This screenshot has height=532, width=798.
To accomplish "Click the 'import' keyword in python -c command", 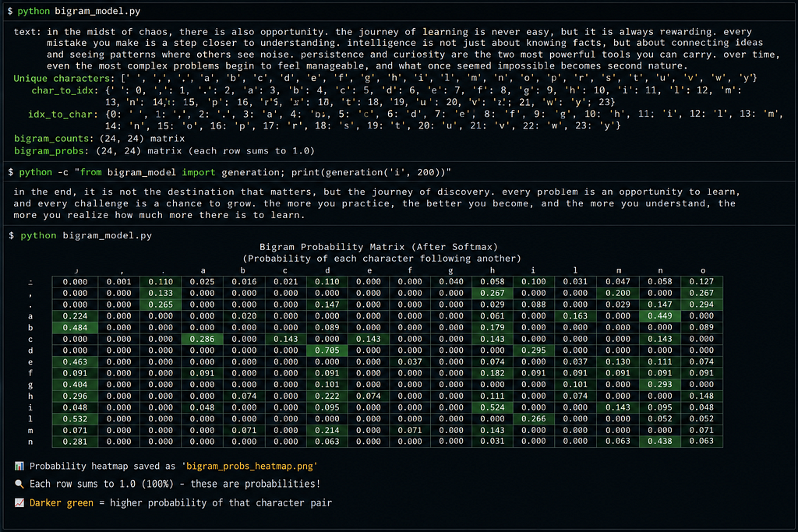I will pos(199,172).
